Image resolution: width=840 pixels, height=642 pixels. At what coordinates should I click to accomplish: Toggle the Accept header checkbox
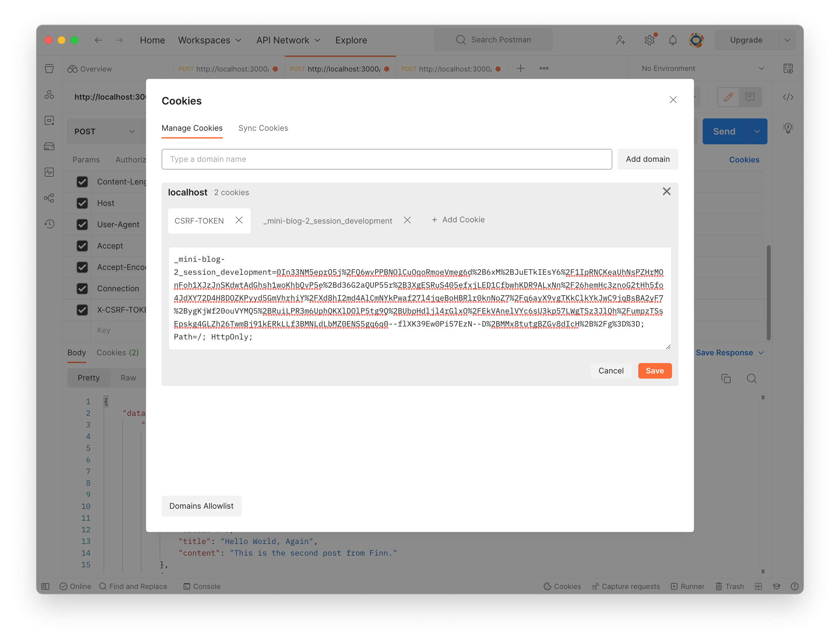tap(82, 246)
